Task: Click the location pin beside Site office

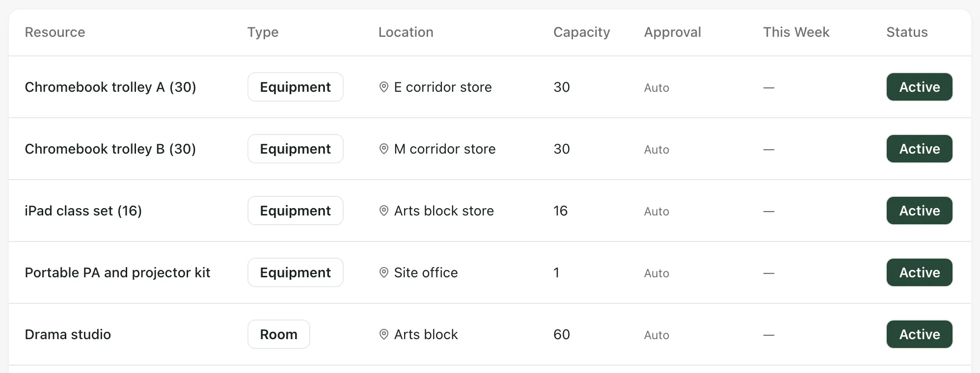Action: pos(384,273)
